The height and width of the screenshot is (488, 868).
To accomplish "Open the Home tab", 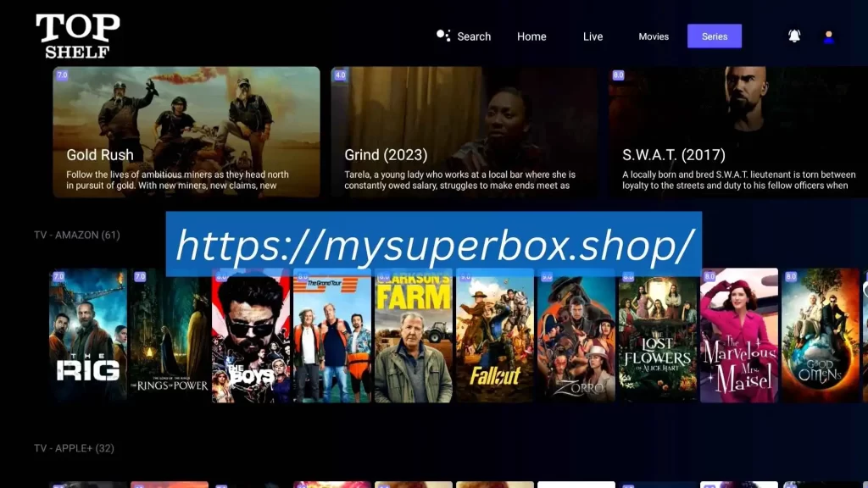I will click(x=531, y=36).
